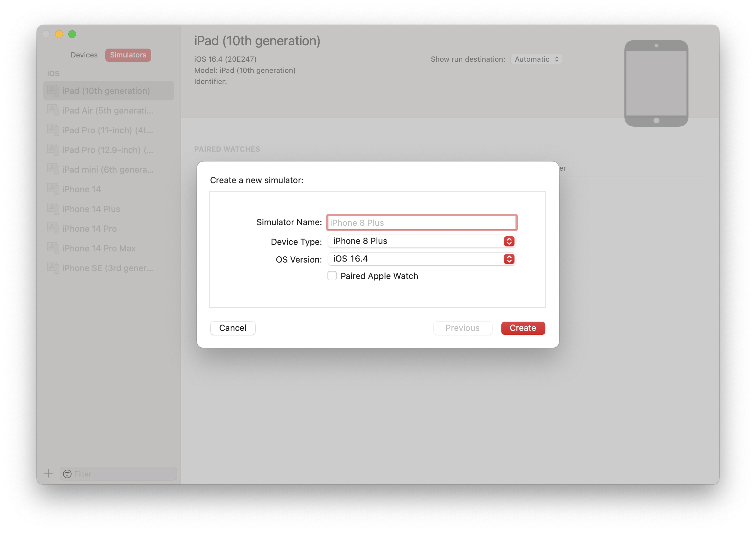Click the iPhone 14 simulator icon
Screen dimensions: 756x533
(53, 189)
